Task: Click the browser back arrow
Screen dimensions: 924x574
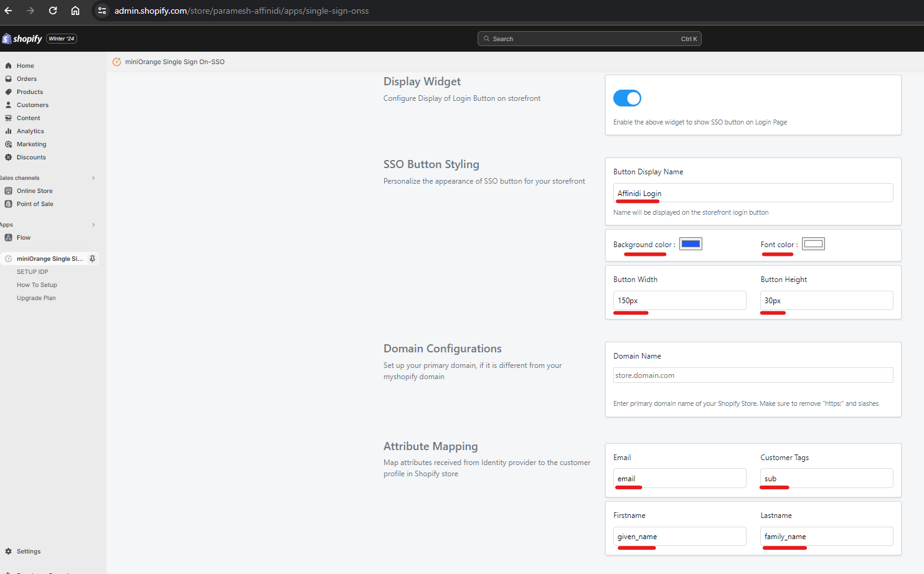Action: [x=8, y=11]
